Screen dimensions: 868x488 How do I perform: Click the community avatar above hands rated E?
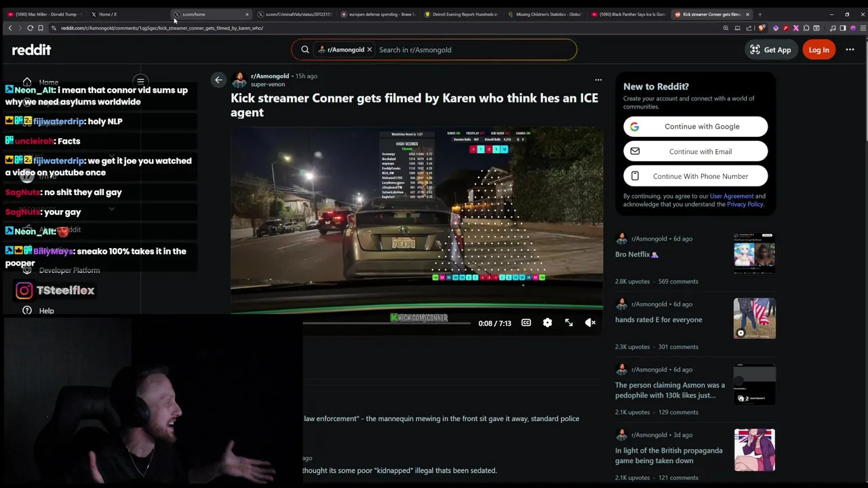coord(621,304)
